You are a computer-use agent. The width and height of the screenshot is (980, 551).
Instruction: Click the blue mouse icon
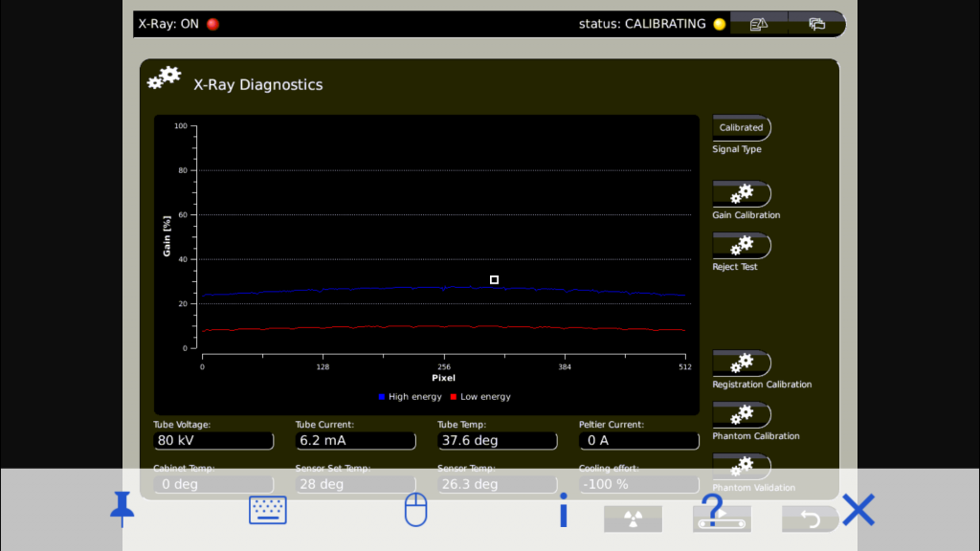click(x=415, y=510)
